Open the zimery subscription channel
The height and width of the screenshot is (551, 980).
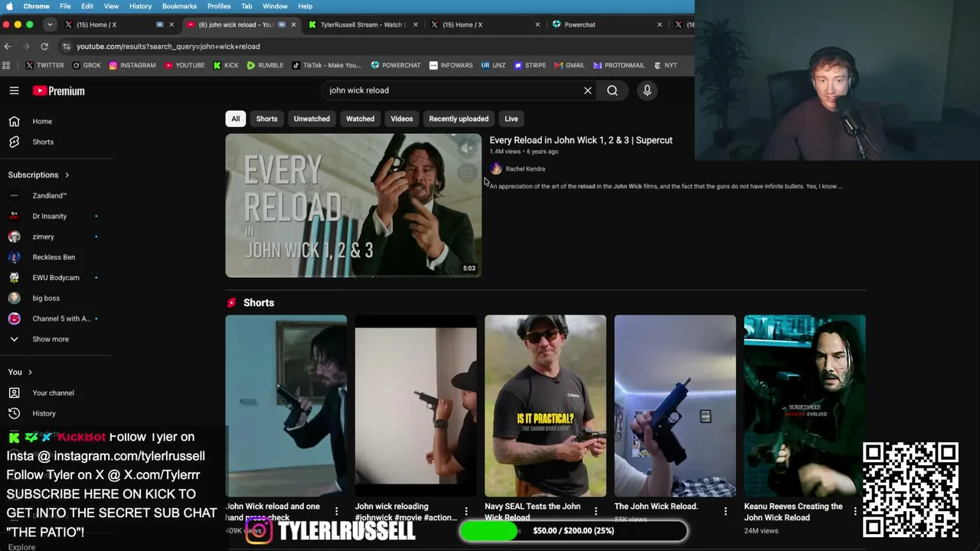pyautogui.click(x=44, y=236)
